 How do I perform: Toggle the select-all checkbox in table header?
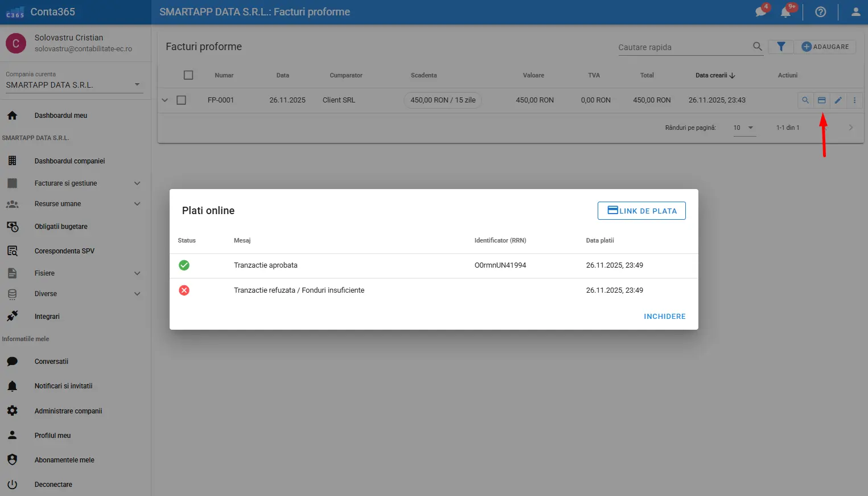(188, 75)
